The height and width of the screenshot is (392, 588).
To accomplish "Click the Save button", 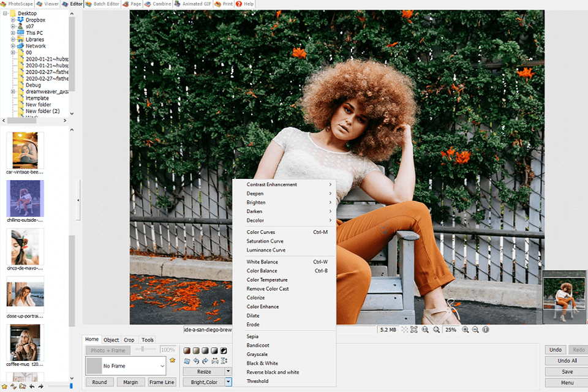I will tap(567, 372).
